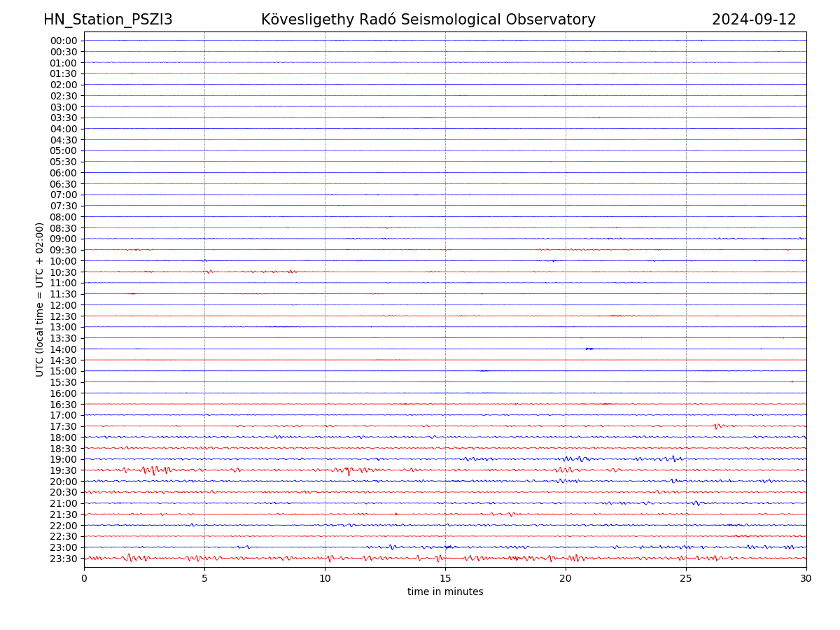Select the 06:30 time row label
840x630 pixels.
pyautogui.click(x=63, y=184)
